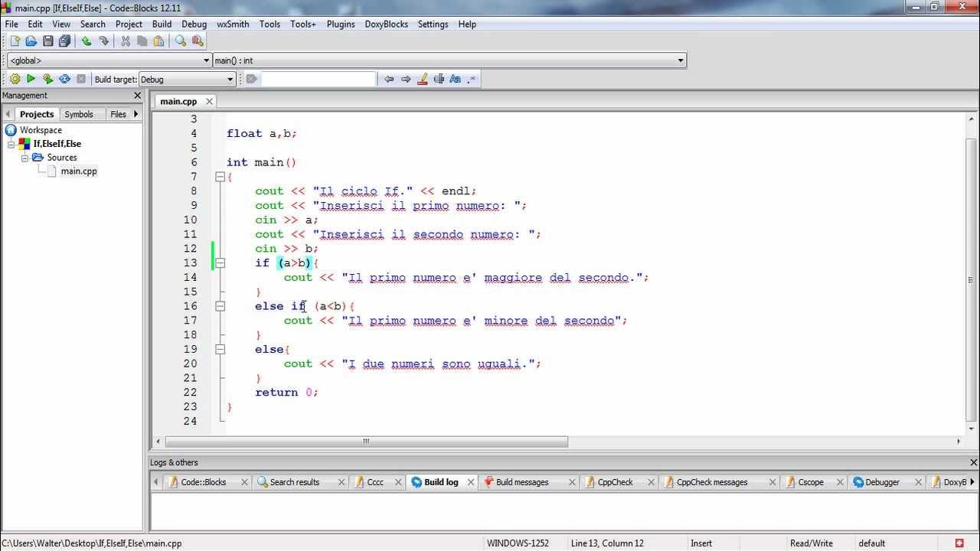Select the Workspace tree root
The image size is (980, 551).
41,130
